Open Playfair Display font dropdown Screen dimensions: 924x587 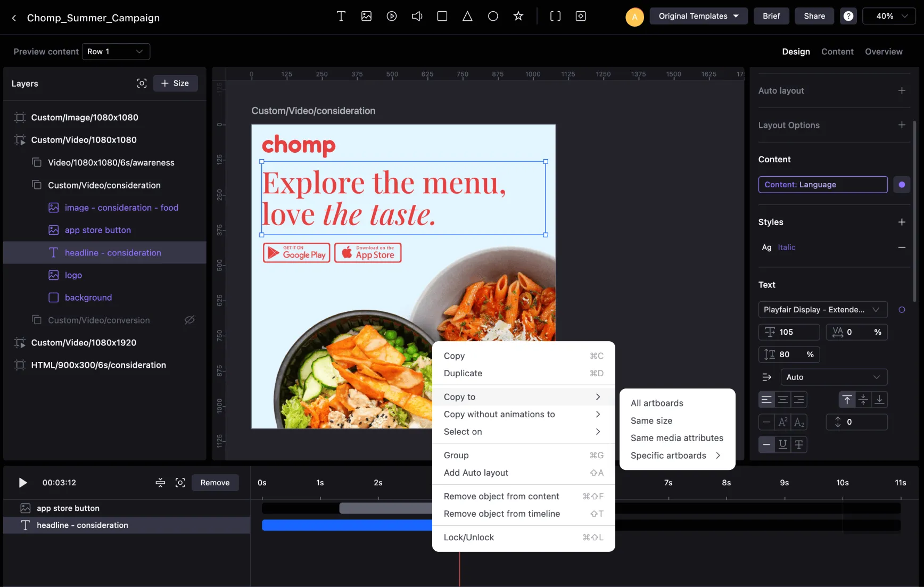click(x=823, y=310)
